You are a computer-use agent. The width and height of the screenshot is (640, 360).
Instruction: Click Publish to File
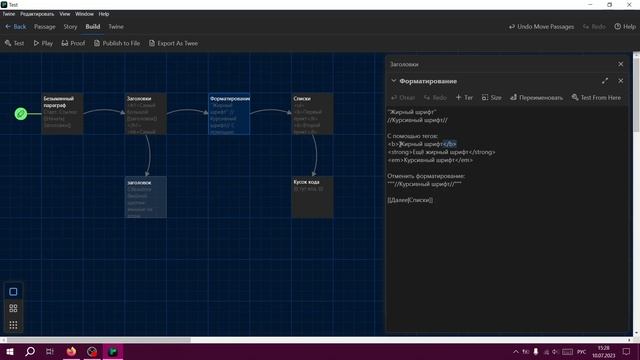coord(117,43)
